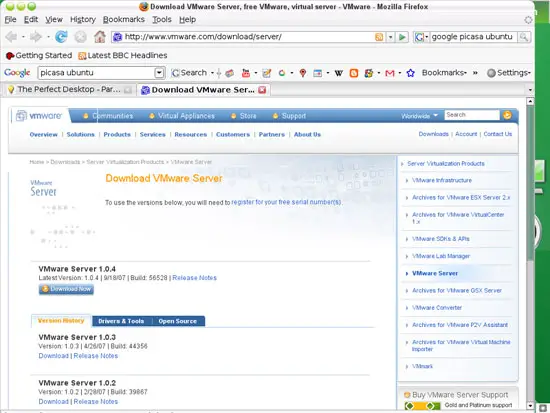Open the File menu

pos(11,20)
